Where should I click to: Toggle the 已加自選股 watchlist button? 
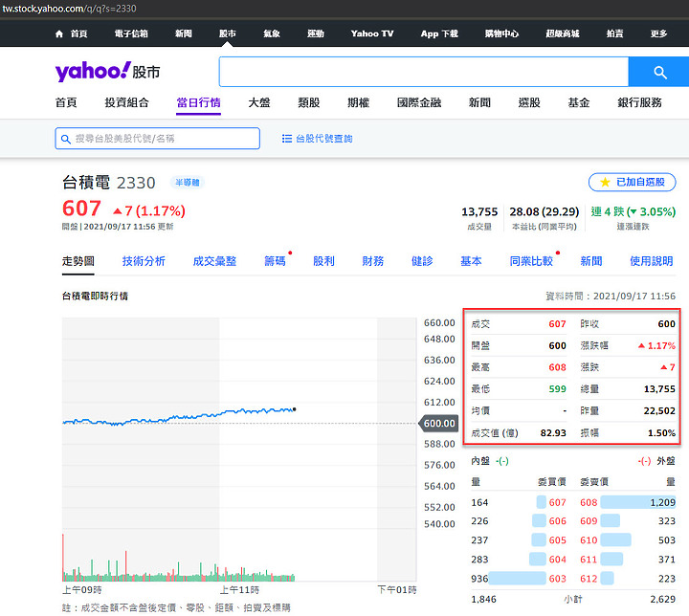click(x=632, y=182)
